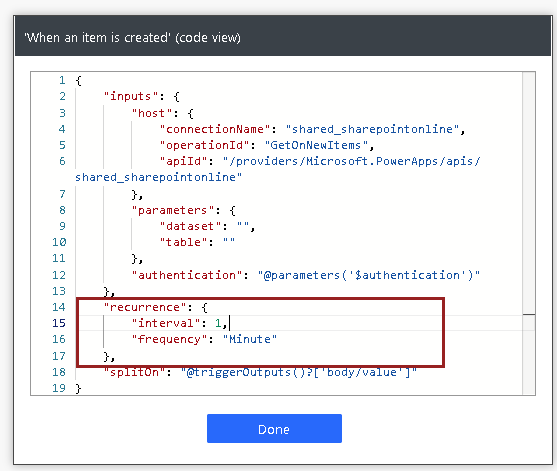Click the "splitOn" key on line 18
The image size is (557, 471).
point(134,372)
